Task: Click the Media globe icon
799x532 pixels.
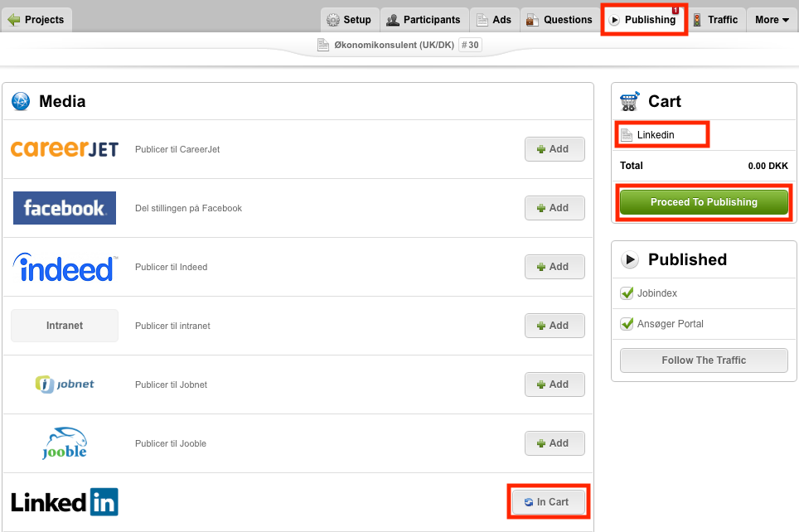Action: (21, 102)
